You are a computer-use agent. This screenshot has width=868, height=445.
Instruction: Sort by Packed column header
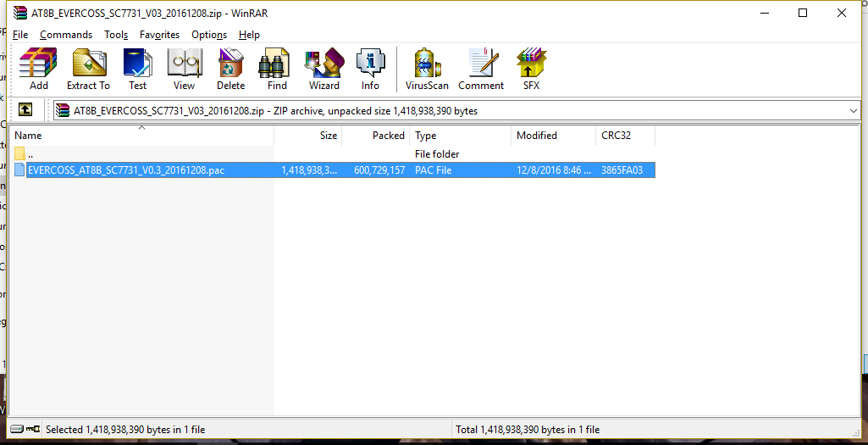pyautogui.click(x=376, y=136)
